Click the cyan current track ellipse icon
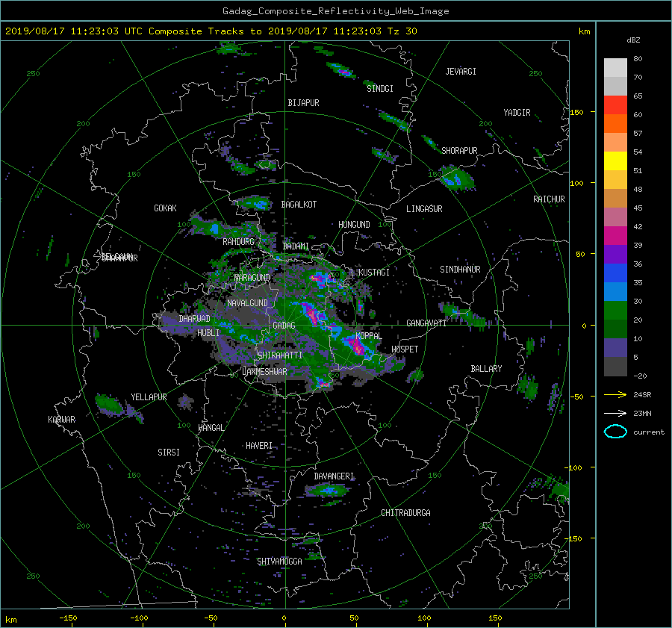 [x=615, y=432]
